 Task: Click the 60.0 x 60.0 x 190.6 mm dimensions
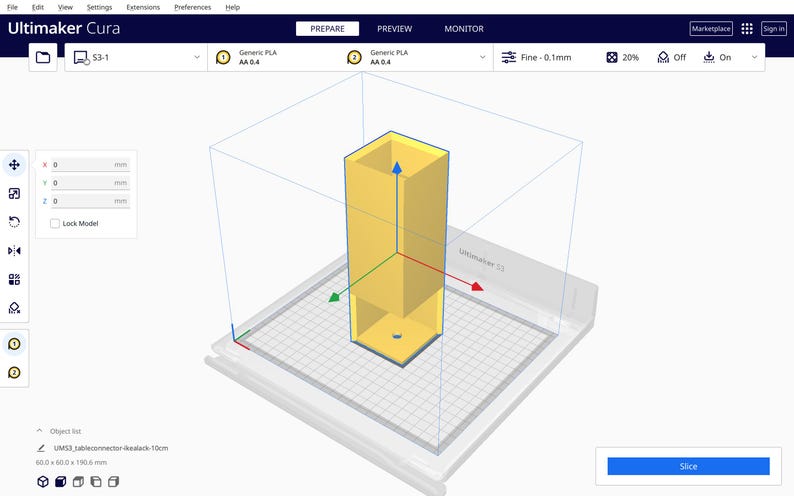[71, 462]
